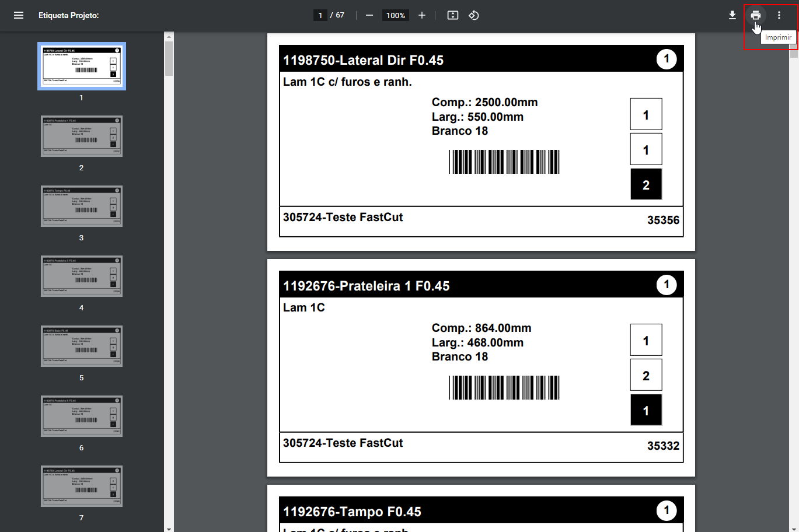Toggle the sidebar hamburger menu
The image size is (799, 532).
19,15
